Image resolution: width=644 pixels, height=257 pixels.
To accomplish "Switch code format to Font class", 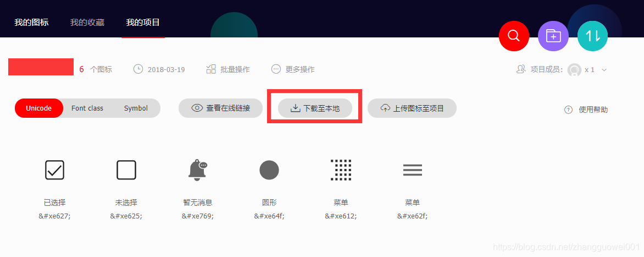I will coord(87,108).
